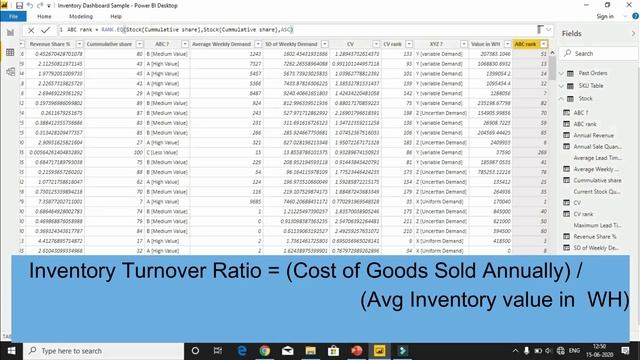Open filter dropdown for CV column
This screenshot has height=360, width=640.
pyautogui.click(x=376, y=44)
